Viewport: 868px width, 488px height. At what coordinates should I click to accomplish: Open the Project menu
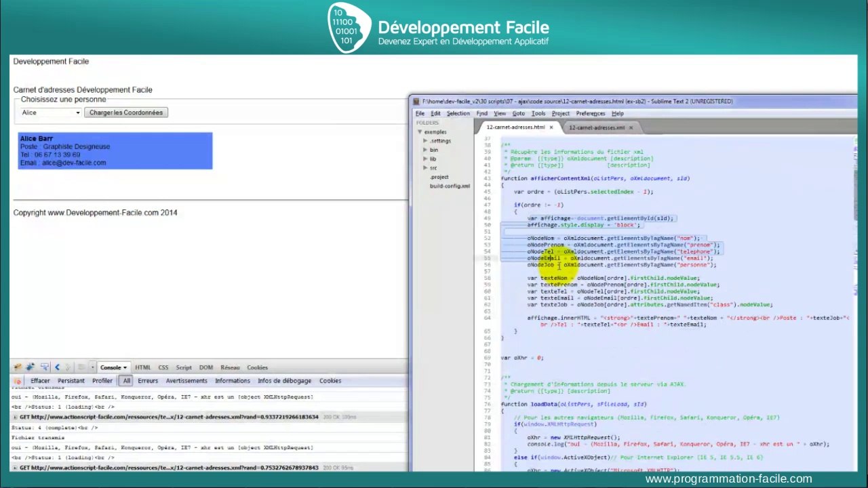(560, 114)
